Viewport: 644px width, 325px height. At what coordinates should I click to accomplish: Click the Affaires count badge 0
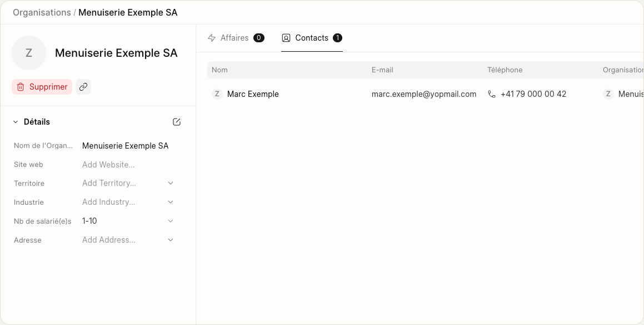[259, 38]
